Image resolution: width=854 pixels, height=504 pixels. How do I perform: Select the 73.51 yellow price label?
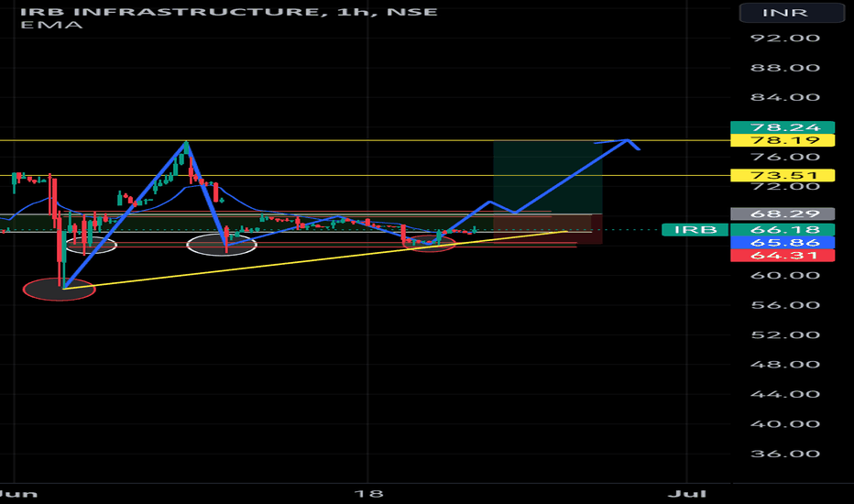783,175
